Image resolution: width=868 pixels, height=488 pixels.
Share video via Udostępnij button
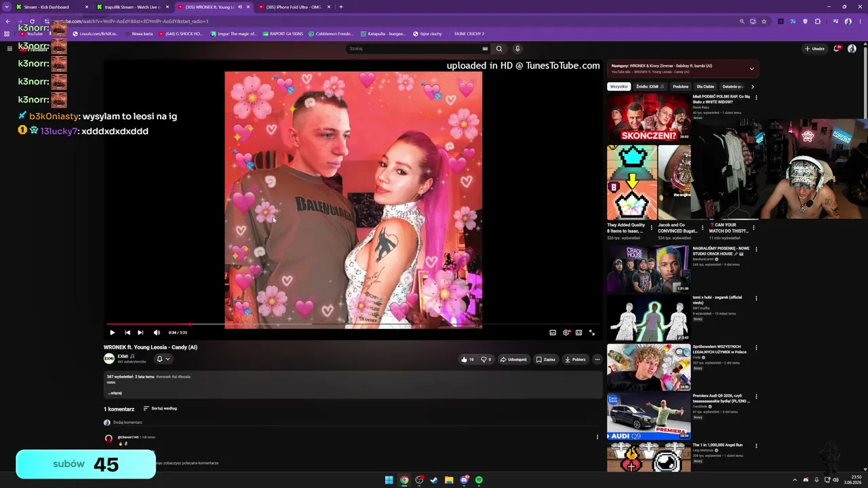point(513,359)
